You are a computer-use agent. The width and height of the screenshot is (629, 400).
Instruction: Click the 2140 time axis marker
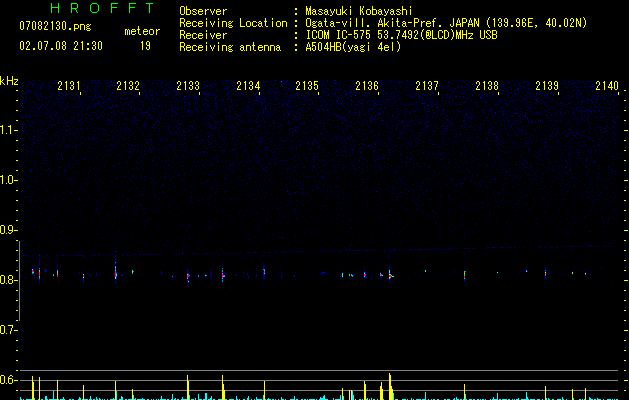tap(607, 85)
